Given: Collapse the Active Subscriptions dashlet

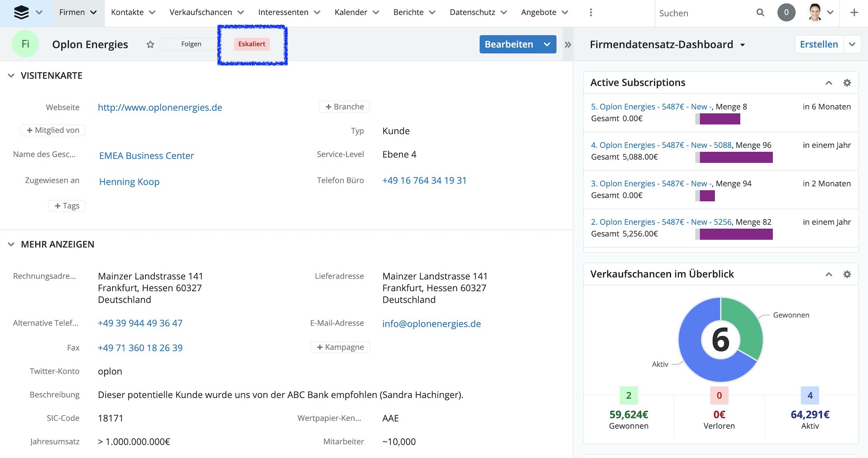Looking at the screenshot, I should click(x=829, y=83).
